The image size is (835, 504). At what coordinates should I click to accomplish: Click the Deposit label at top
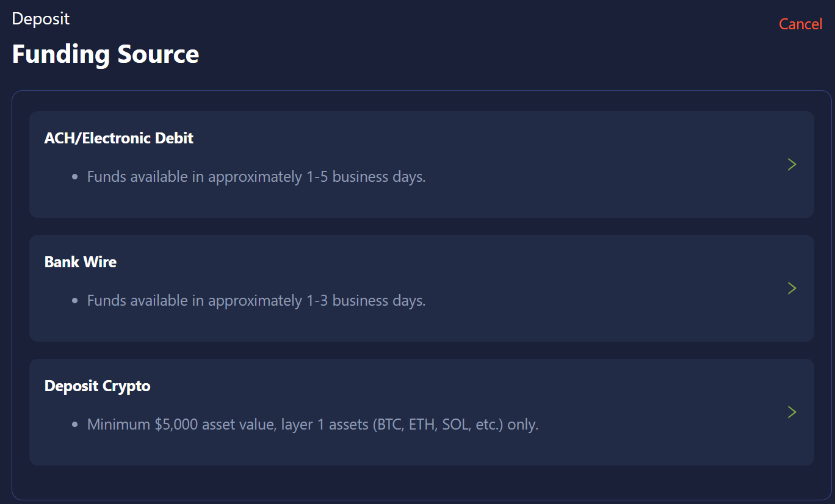[x=40, y=18]
